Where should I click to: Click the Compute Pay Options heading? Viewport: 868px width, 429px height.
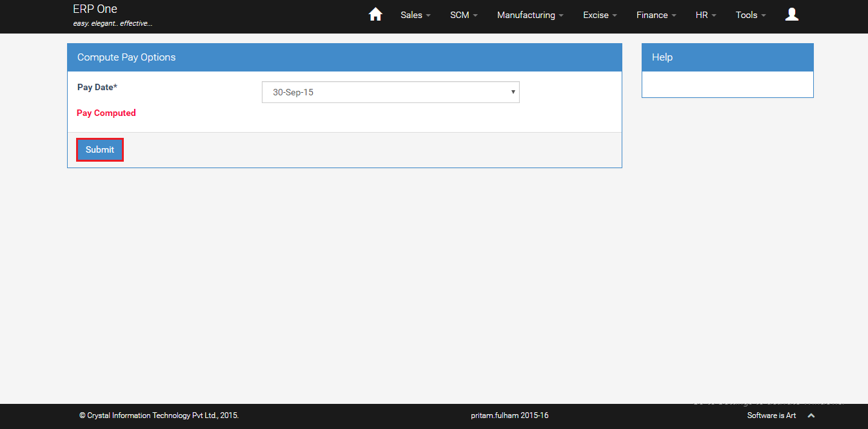pos(126,57)
